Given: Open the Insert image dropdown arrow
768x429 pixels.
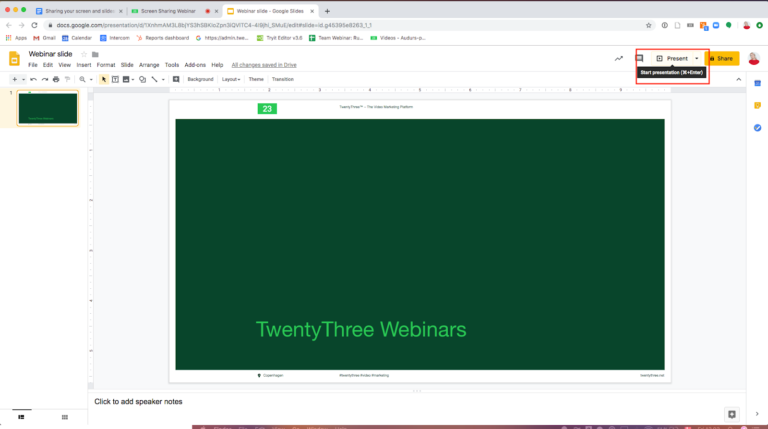Looking at the screenshot, I should click(133, 79).
